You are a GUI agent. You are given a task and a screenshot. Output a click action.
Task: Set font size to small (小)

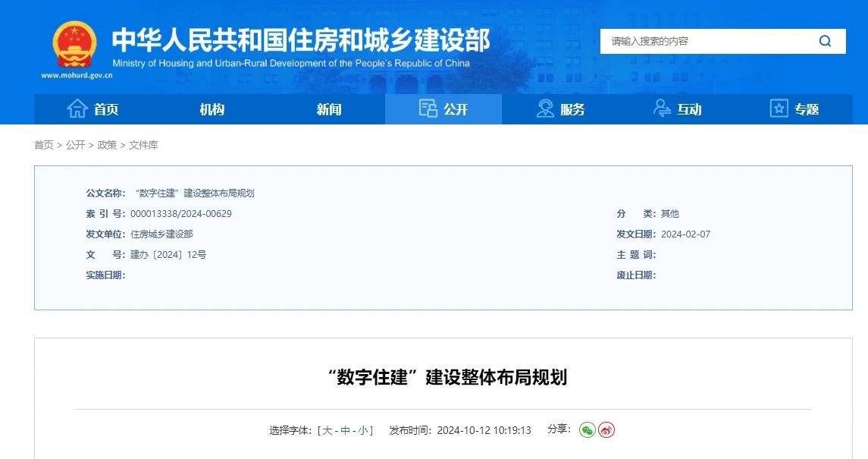(363, 430)
